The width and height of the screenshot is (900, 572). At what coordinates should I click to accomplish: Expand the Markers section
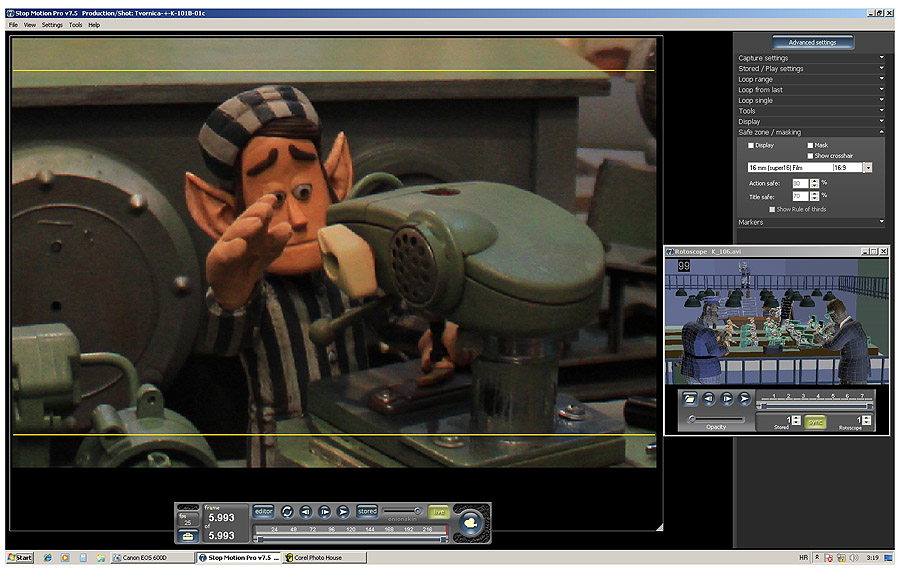[810, 222]
